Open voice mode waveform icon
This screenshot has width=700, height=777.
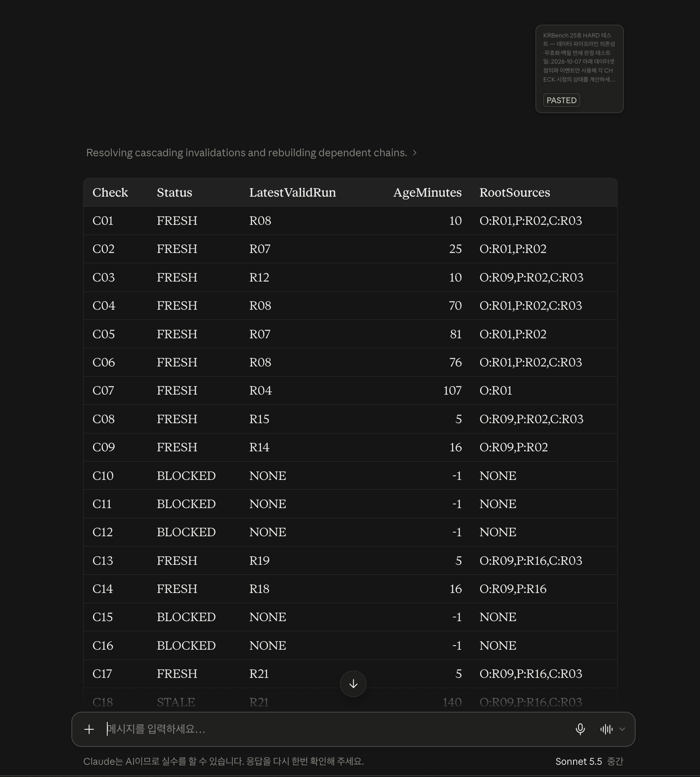606,729
